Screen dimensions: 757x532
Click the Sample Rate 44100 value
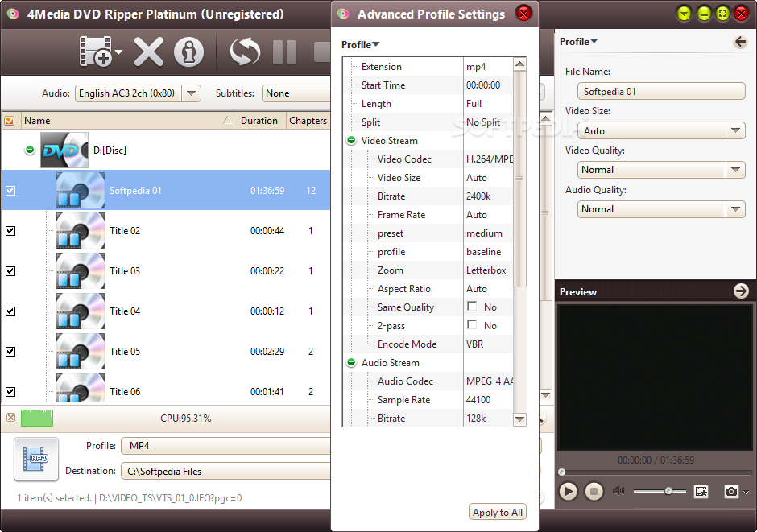click(489, 400)
